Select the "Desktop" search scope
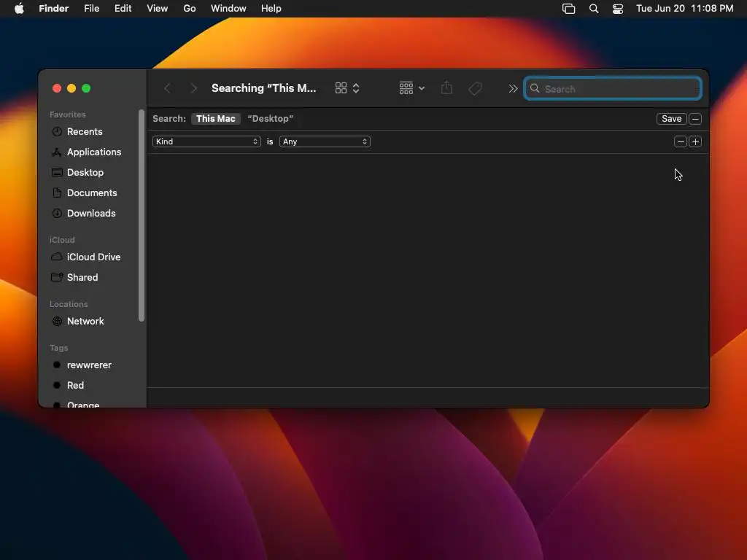The width and height of the screenshot is (747, 560). coord(270,119)
